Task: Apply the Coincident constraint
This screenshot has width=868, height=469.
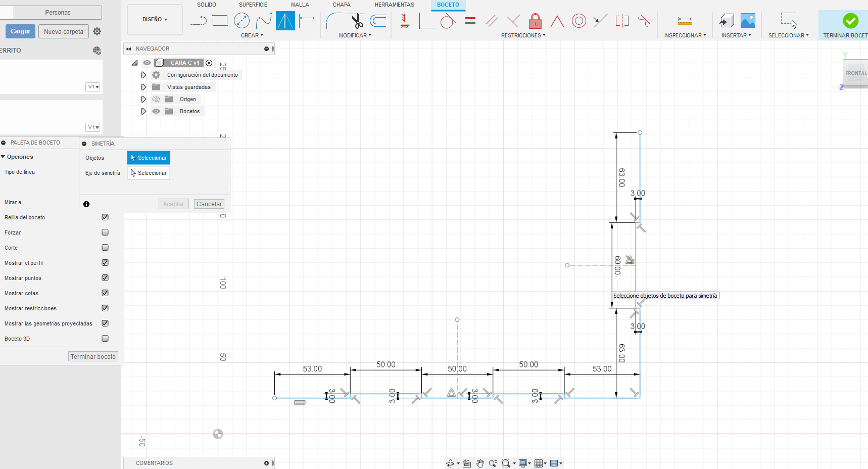Action: pos(427,21)
